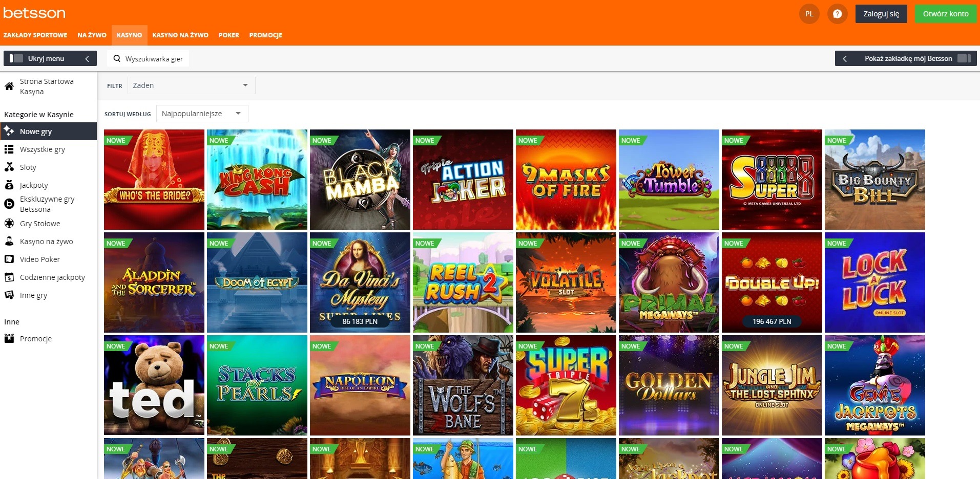Click the dealer icon for Kasyno na żywo
Screen dimensions: 980x479
[x=9, y=241]
